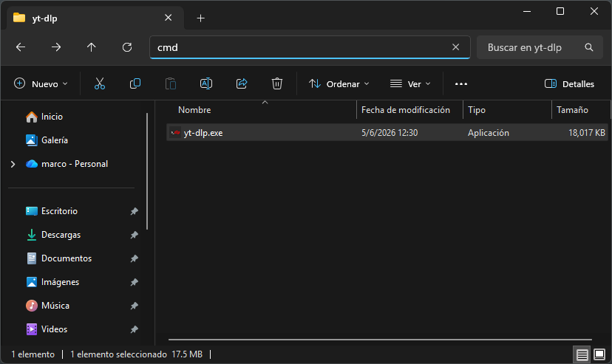Rename the selected file
This screenshot has width=612, height=364.
click(206, 83)
